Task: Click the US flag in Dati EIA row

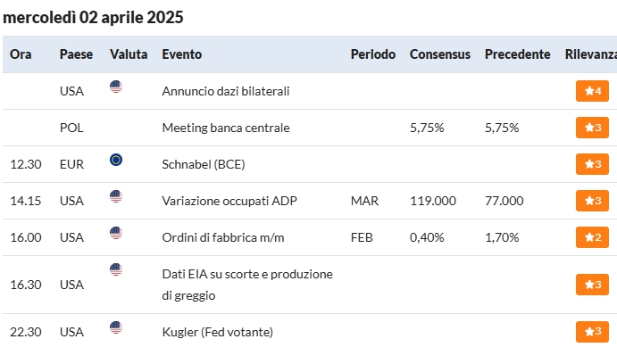Action: (116, 269)
